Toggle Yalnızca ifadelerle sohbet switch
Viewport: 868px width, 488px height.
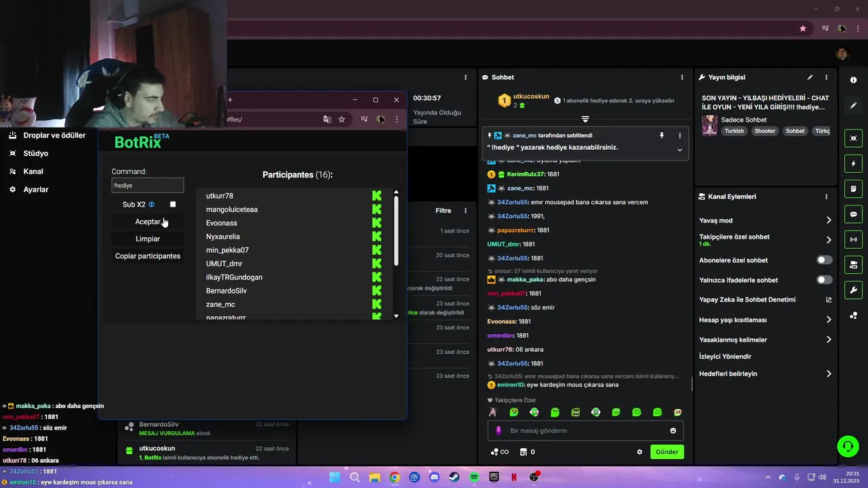(825, 280)
